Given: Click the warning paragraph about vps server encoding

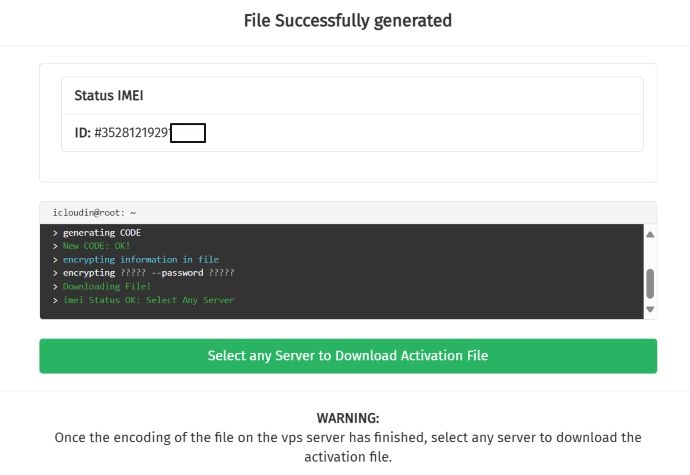Looking at the screenshot, I should [348, 437].
